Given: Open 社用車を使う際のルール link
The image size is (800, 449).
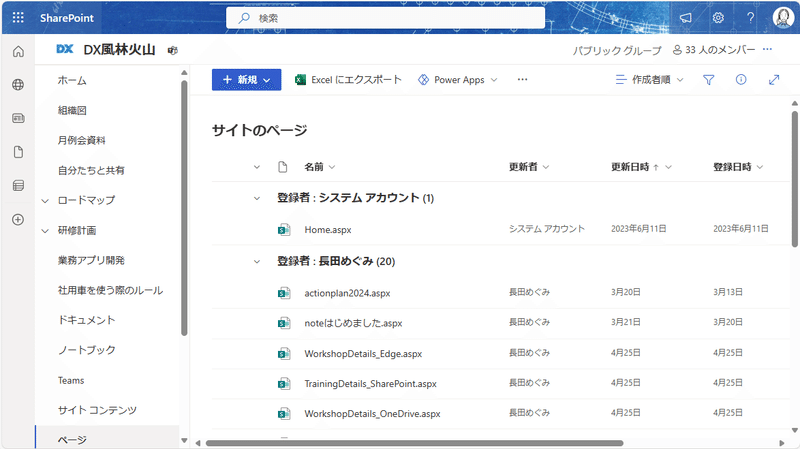Looking at the screenshot, I should 110,290.
